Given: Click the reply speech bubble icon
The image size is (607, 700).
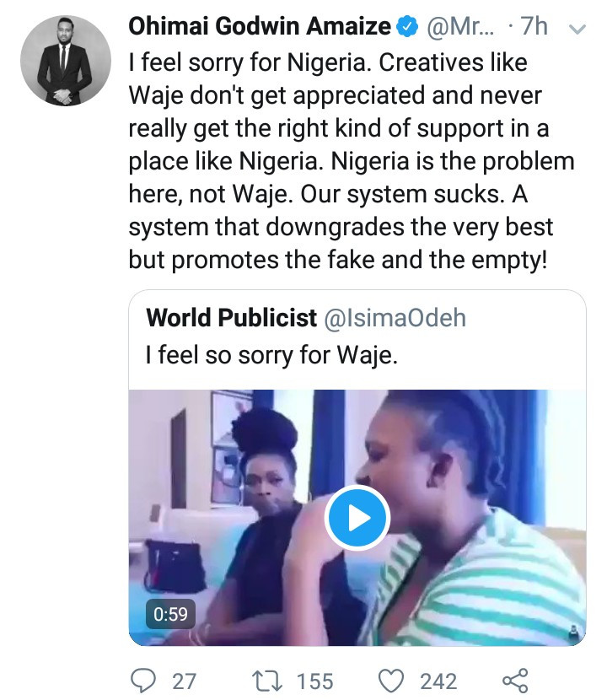Looking at the screenshot, I should (146, 680).
